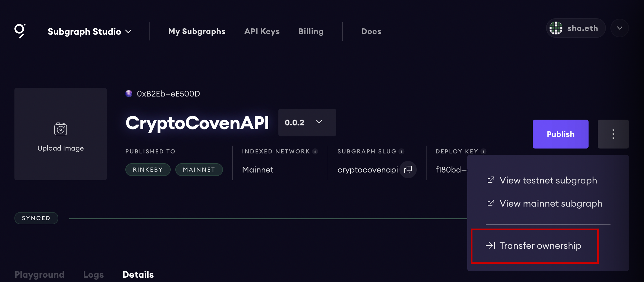Viewport: 644px width, 282px height.
Task: Switch to the Logs tab
Action: coord(93,274)
